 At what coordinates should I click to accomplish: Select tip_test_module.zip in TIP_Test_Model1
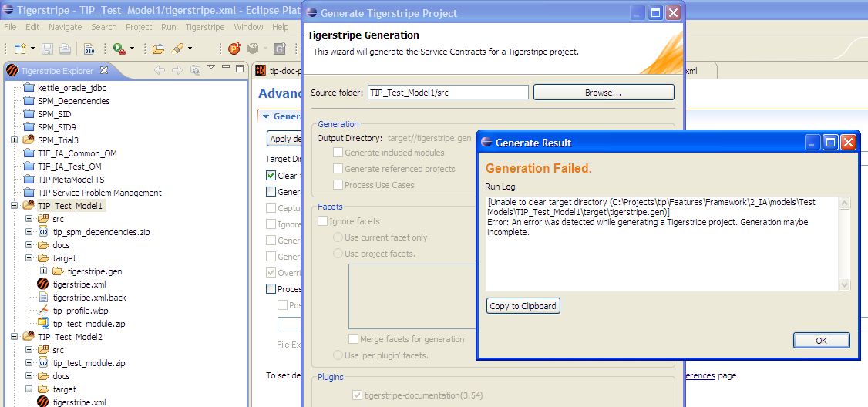click(x=89, y=324)
